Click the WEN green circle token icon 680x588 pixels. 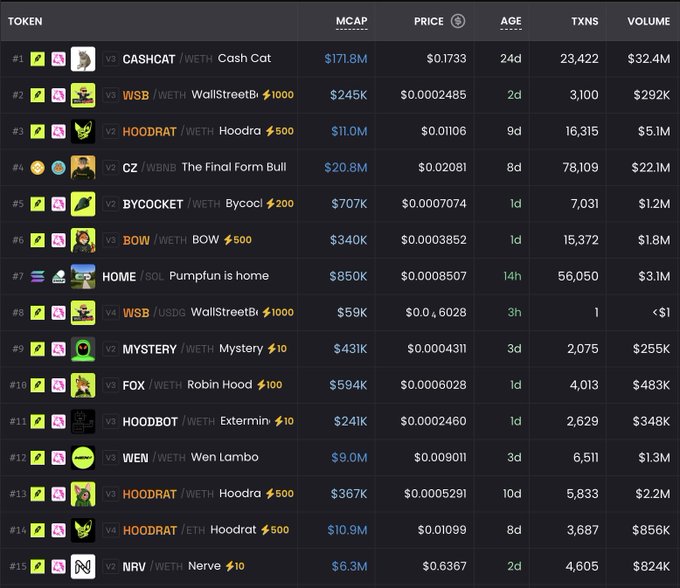click(x=83, y=457)
